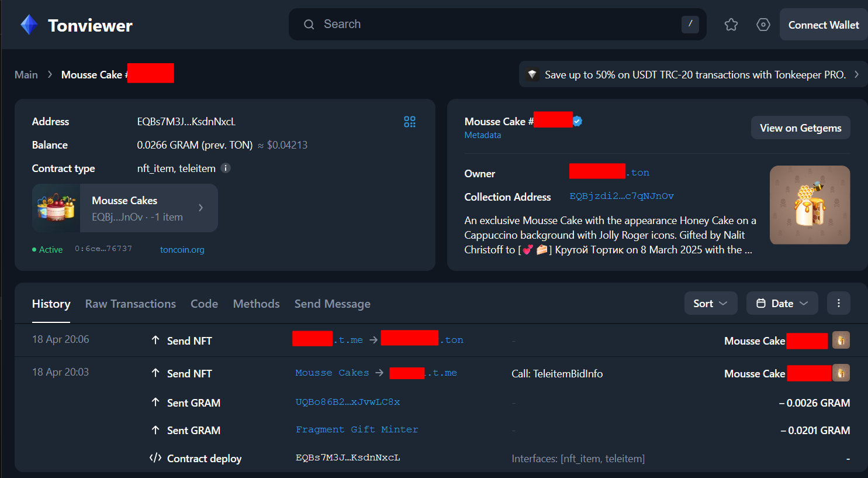Expand the Sort dropdown
Viewport: 868px width, 478px height.
click(711, 303)
